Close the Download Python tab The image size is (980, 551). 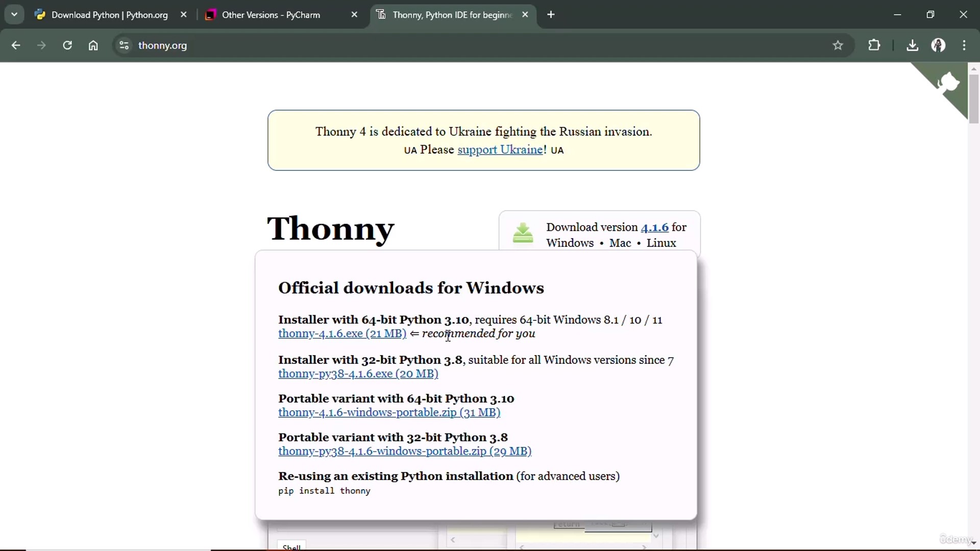click(184, 15)
